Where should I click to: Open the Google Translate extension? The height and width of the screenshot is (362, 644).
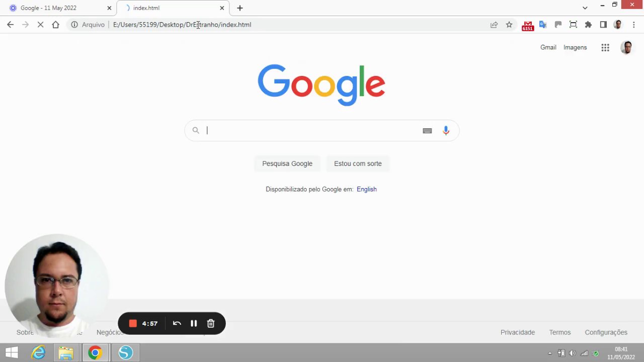tap(543, 25)
